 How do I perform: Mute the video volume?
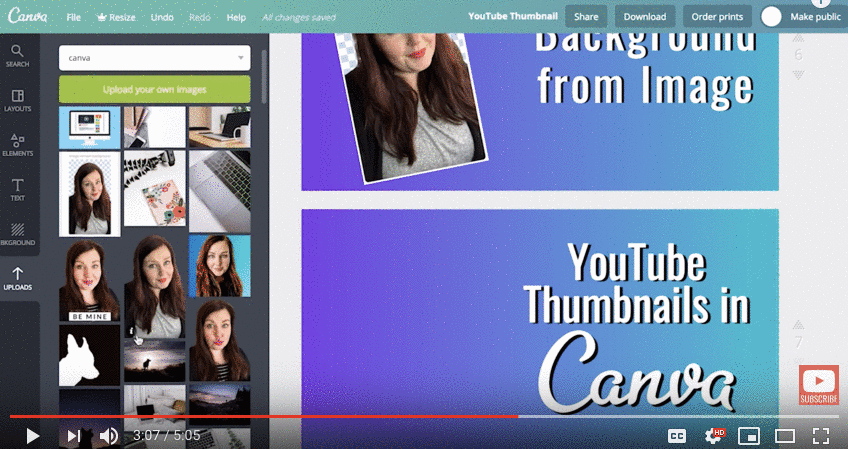[x=109, y=436]
